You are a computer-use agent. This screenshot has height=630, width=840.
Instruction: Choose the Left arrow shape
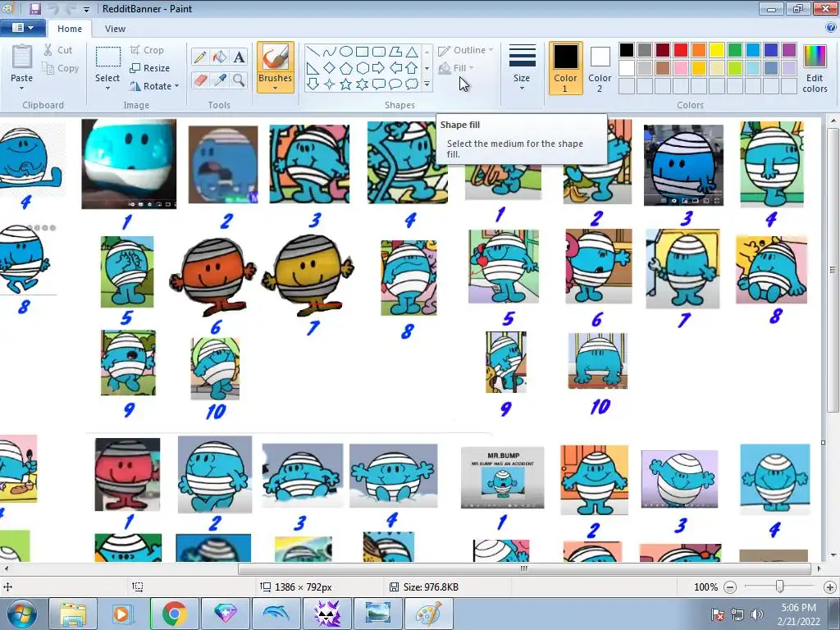pos(395,68)
